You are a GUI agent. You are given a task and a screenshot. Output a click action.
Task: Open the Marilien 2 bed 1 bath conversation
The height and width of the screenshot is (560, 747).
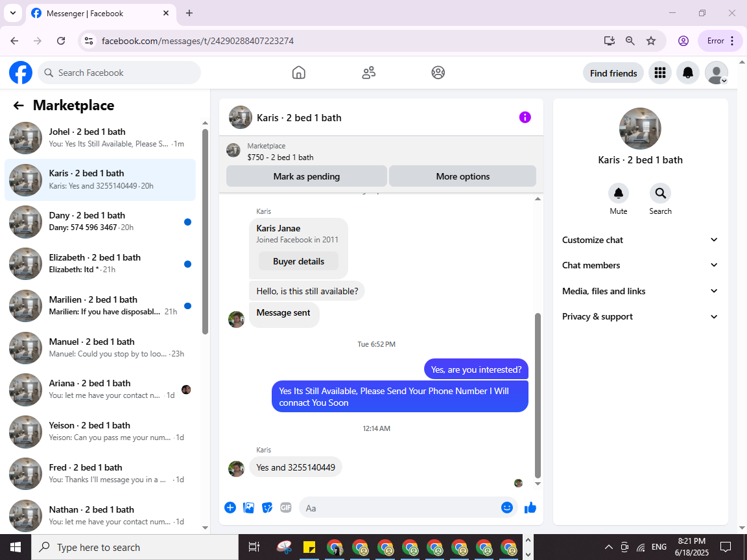[100, 306]
